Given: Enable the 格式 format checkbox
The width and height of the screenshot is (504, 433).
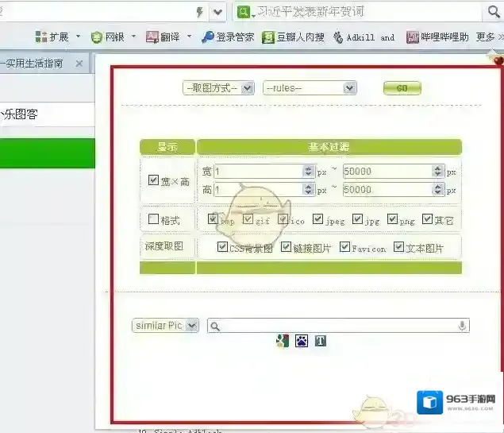Looking at the screenshot, I should pyautogui.click(x=154, y=219).
